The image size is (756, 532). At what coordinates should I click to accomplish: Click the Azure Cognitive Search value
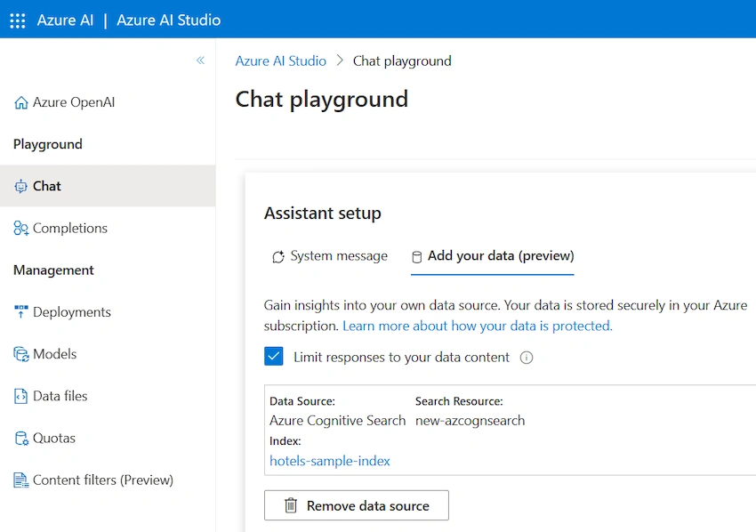[x=337, y=421]
